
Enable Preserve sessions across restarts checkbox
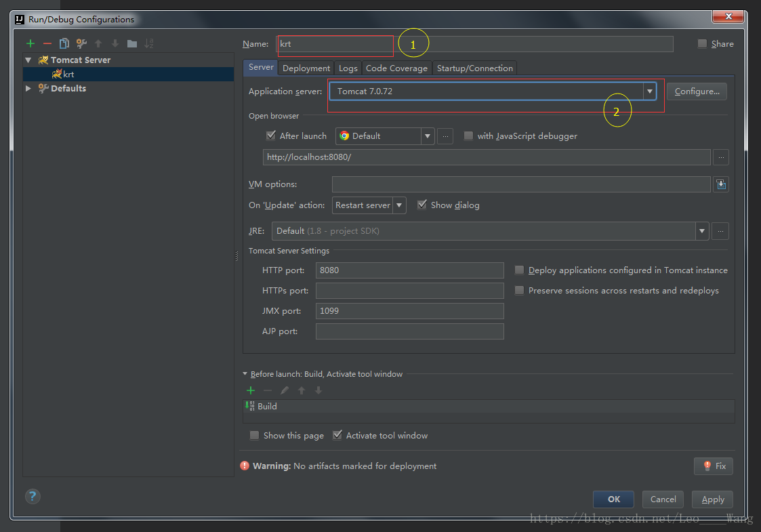point(519,290)
